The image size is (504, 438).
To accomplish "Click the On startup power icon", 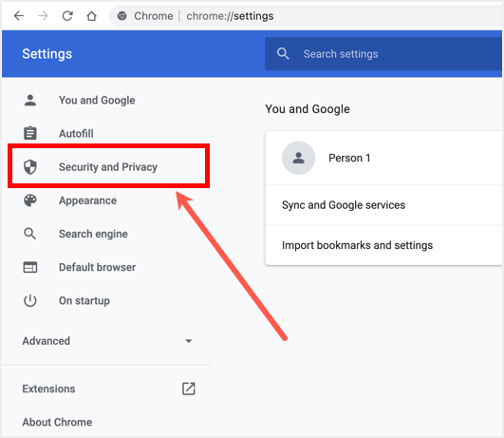I will 30,300.
